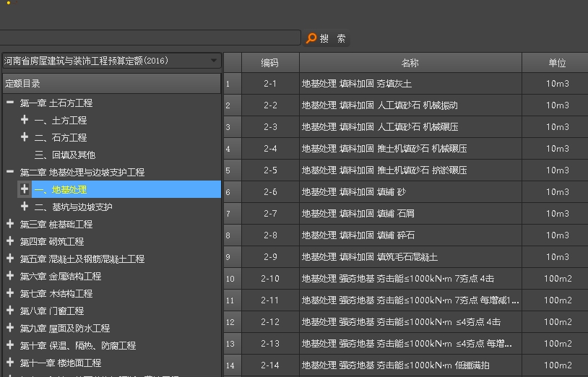This screenshot has height=377, width=588.
Task: Click the 编码 column header
Action: coord(269,63)
